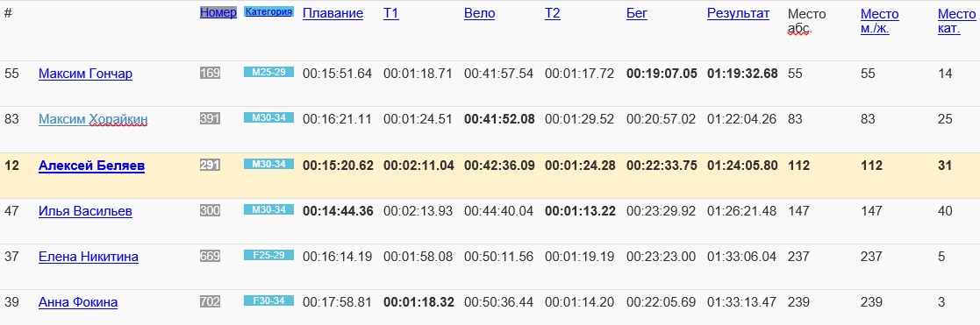Sort by Место кат. column header
The height and width of the screenshot is (325, 980).
(956, 21)
